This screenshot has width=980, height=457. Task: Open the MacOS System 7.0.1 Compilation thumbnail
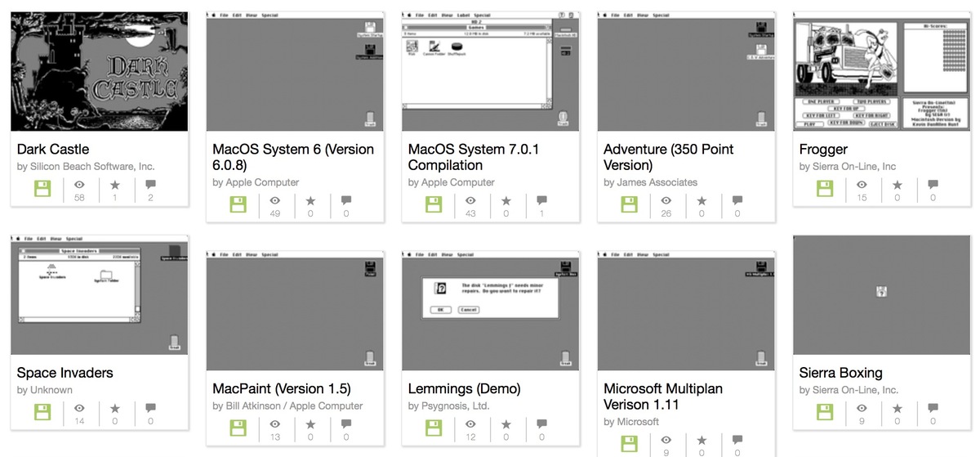point(491,71)
